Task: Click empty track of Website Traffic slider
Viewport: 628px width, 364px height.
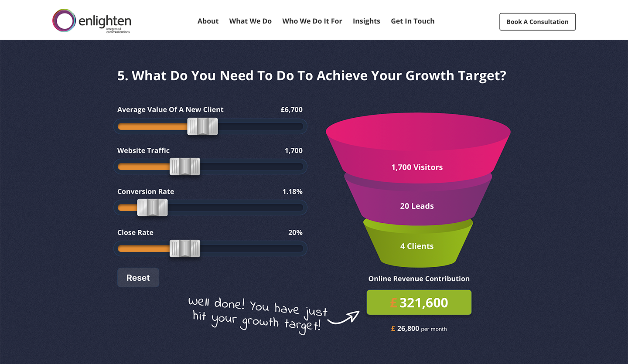Action: 252,167
